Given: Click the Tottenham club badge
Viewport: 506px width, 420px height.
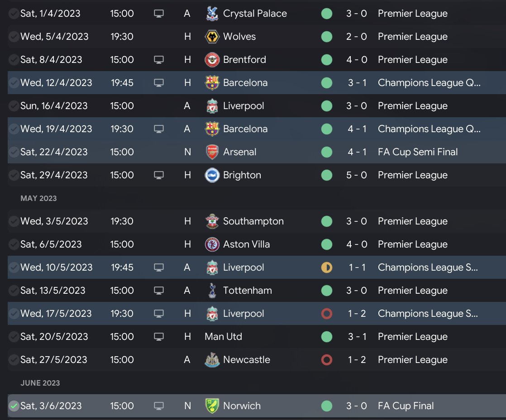Looking at the screenshot, I should point(211,291).
